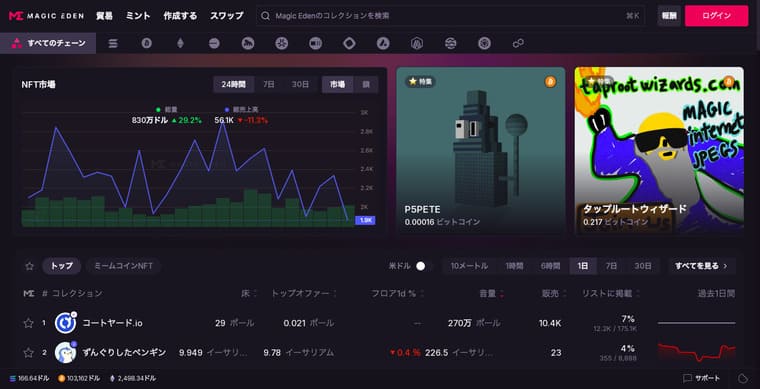The width and height of the screenshot is (760, 389).
Task: Click the 1.9K value marker on chart
Action: [365, 220]
